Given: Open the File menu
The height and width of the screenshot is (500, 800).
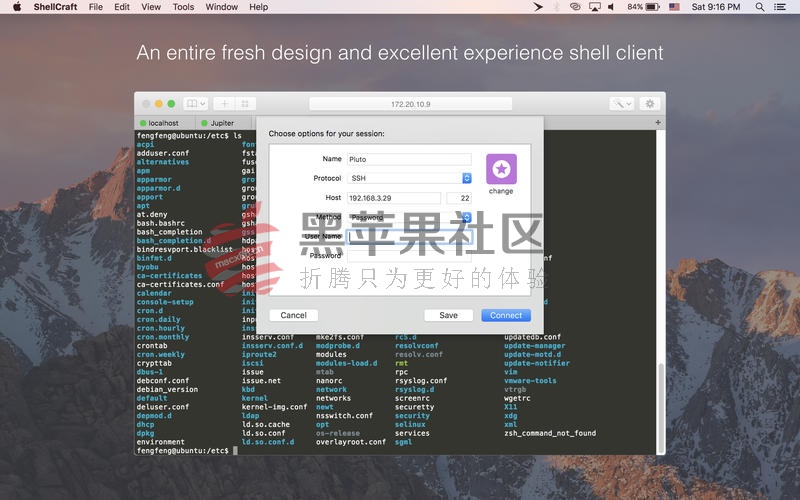Looking at the screenshot, I should pos(95,7).
